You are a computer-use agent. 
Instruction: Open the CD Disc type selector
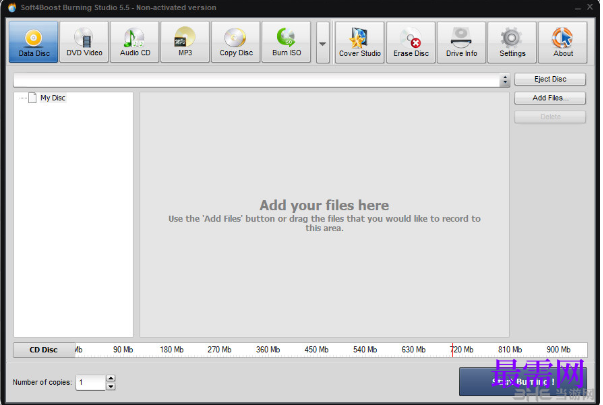point(44,350)
